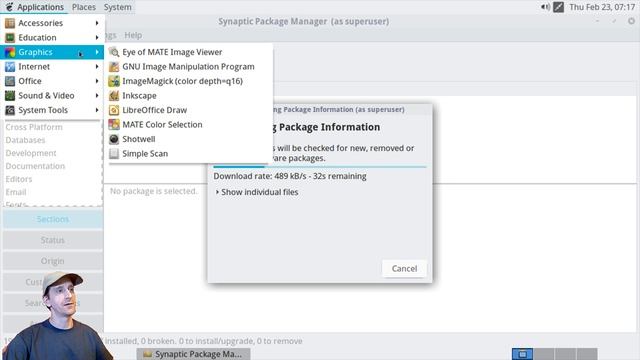Launch Inkscape icon
The image size is (640, 360).
pos(114,96)
